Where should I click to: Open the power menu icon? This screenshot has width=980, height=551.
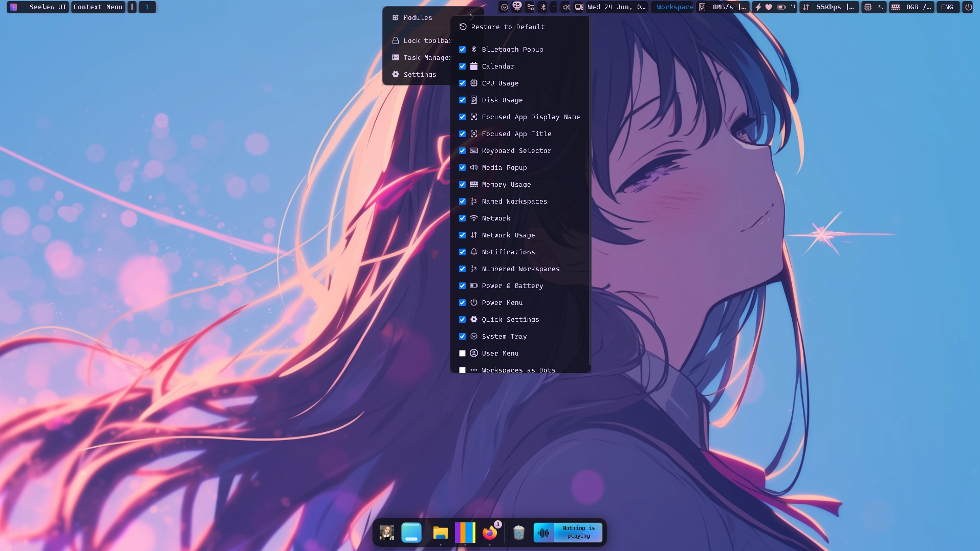pyautogui.click(x=968, y=7)
